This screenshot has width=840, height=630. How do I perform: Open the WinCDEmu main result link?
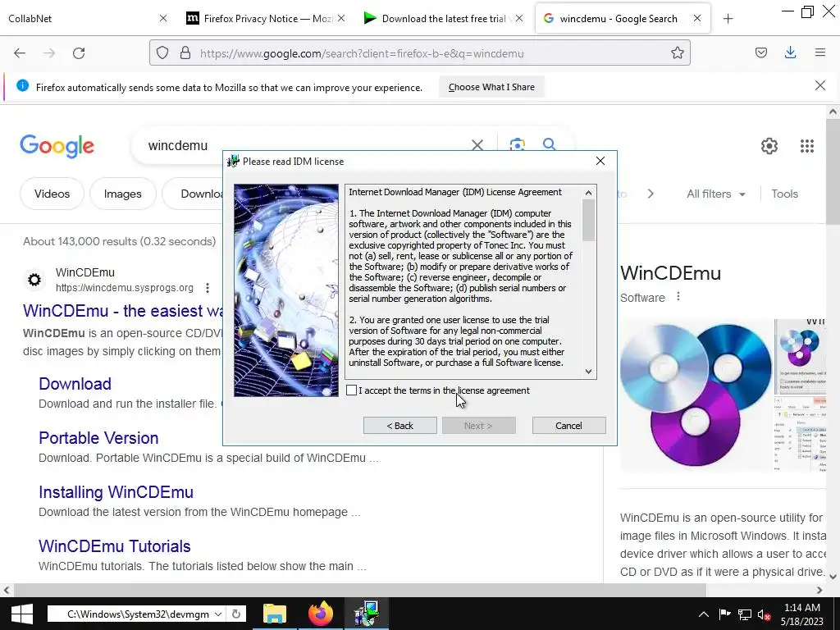coord(123,311)
